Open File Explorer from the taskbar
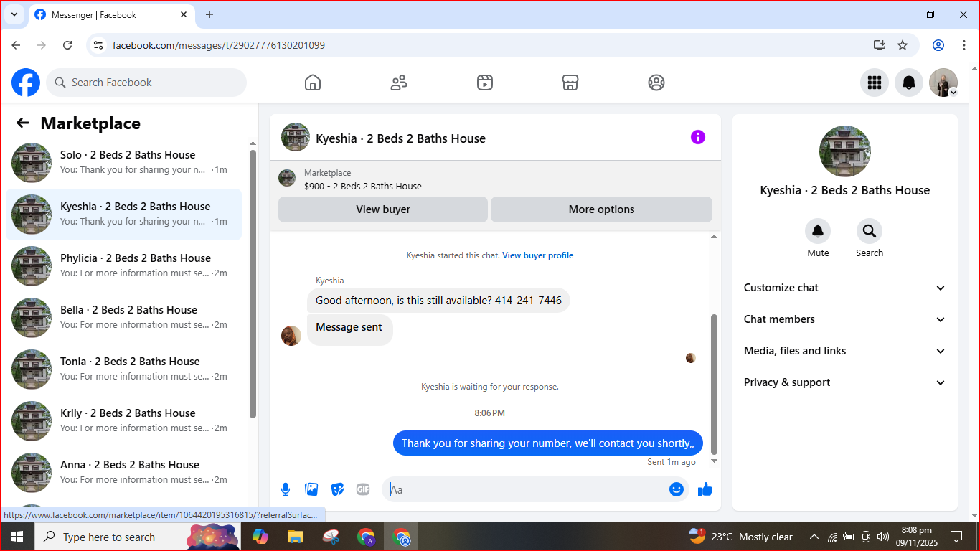980x551 pixels. [295, 537]
